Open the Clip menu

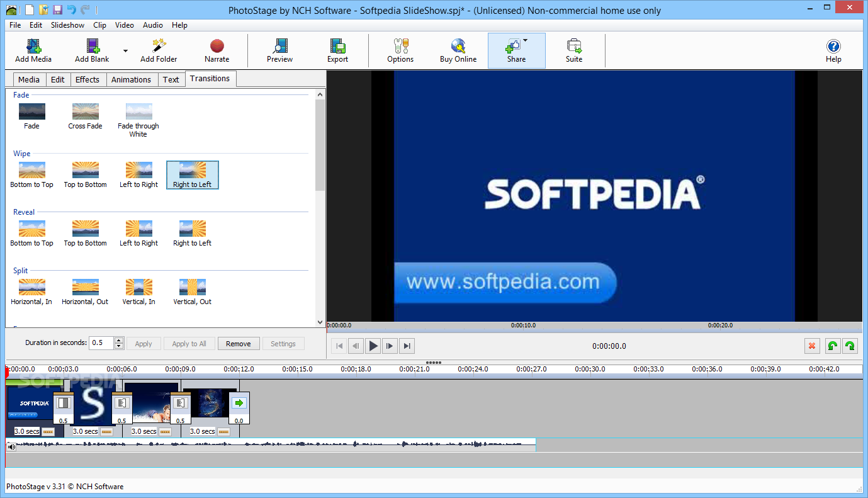tap(99, 25)
